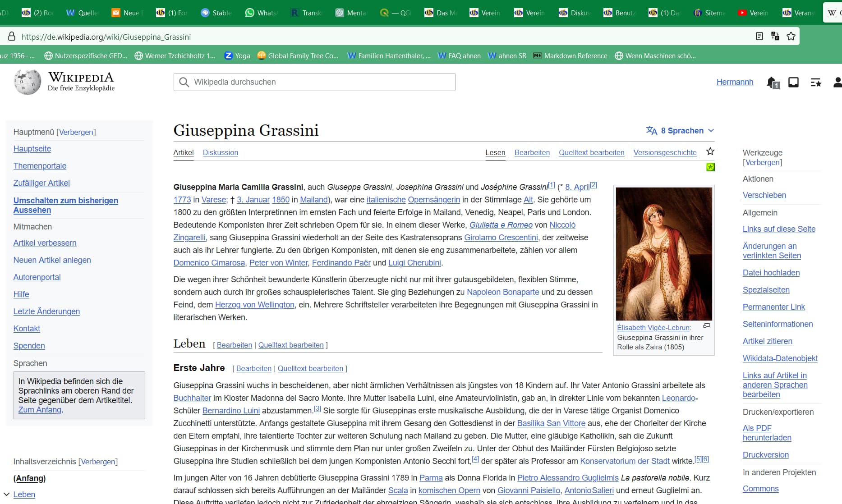This screenshot has height=504, width=842.
Task: Open the Global Family Tree bookmark
Action: [x=298, y=55]
